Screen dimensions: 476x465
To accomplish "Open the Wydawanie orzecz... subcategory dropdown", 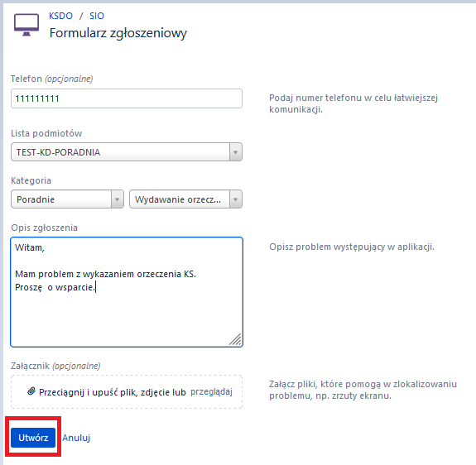I will [x=185, y=199].
